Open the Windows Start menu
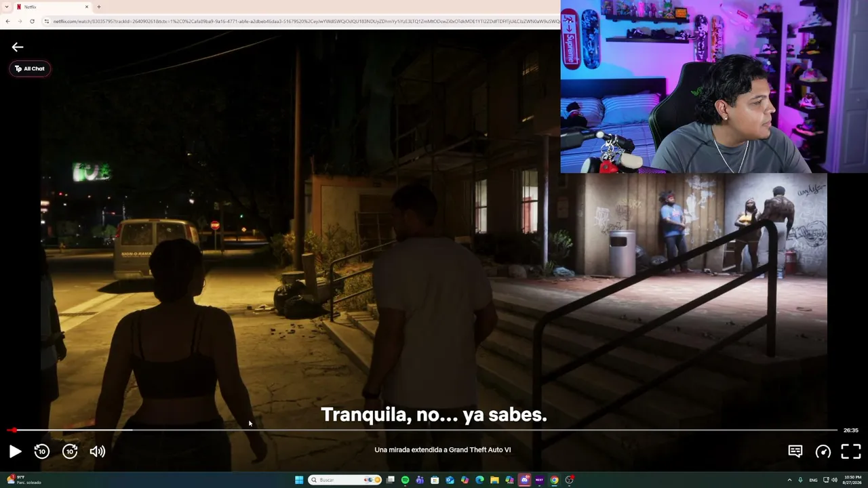The height and width of the screenshot is (488, 868). point(299,480)
